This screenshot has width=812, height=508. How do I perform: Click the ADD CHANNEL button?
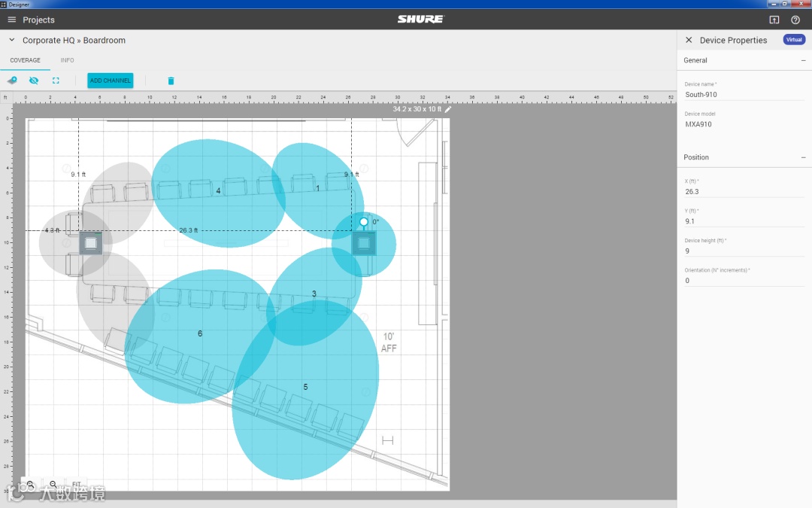coord(111,81)
